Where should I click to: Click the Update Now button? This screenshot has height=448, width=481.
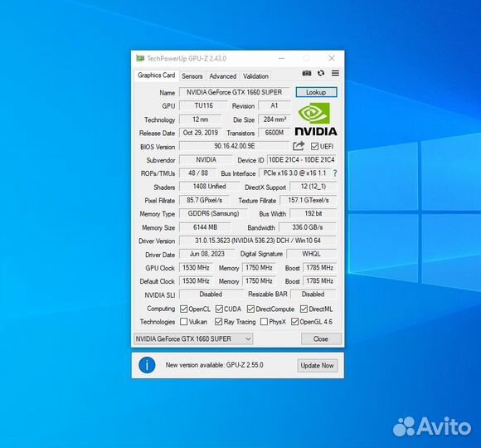[x=317, y=366]
